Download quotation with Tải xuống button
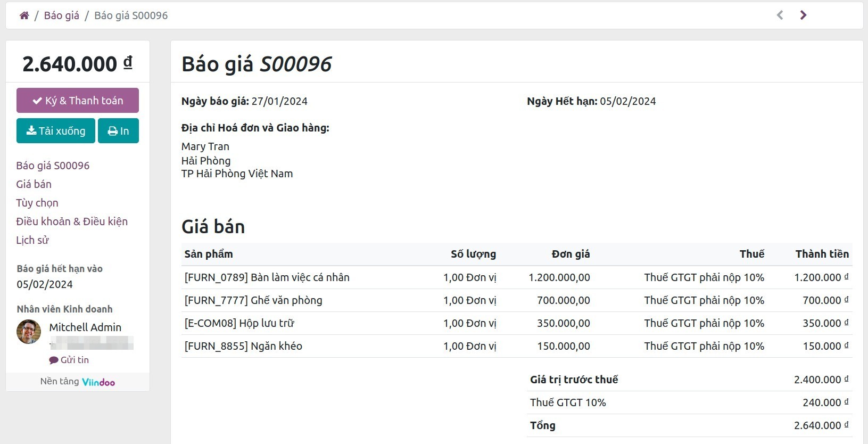 (56, 131)
